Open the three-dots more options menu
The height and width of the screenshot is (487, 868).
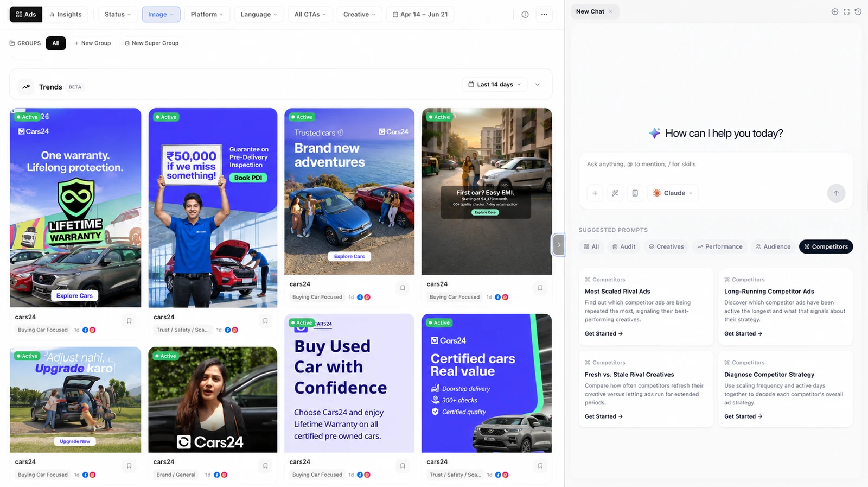tap(544, 15)
